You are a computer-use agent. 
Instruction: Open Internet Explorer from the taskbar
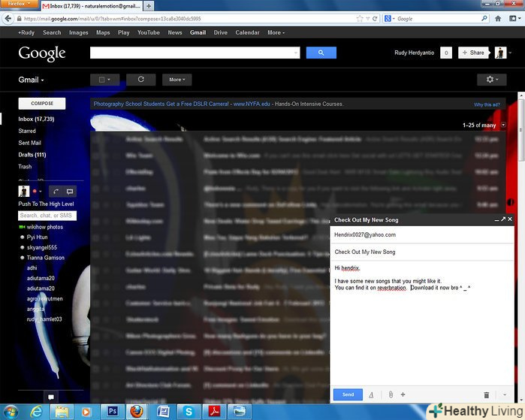35,411
